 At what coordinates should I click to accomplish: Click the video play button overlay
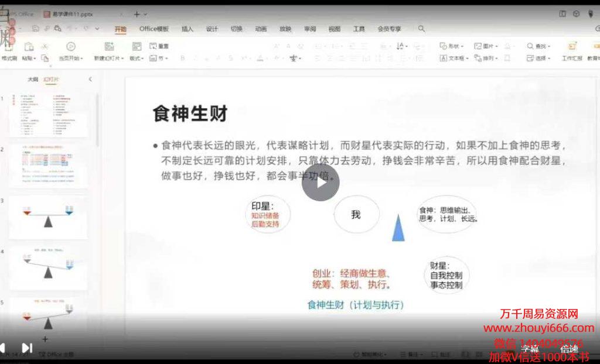click(321, 182)
